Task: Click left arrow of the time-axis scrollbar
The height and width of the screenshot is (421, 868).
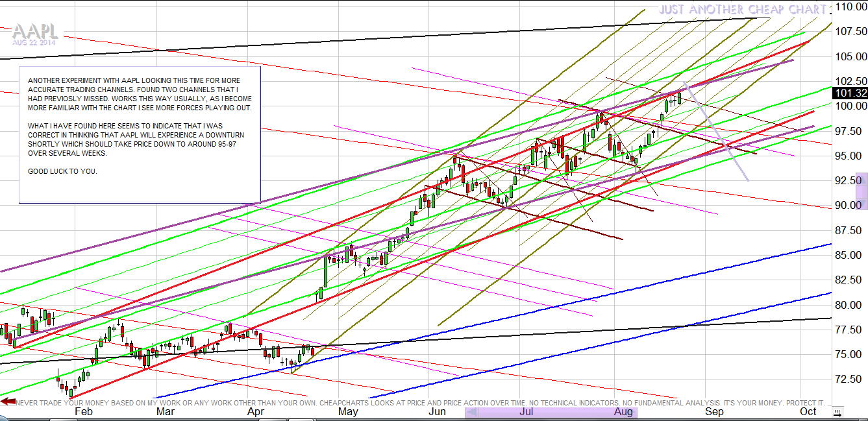Action: [x=471, y=412]
